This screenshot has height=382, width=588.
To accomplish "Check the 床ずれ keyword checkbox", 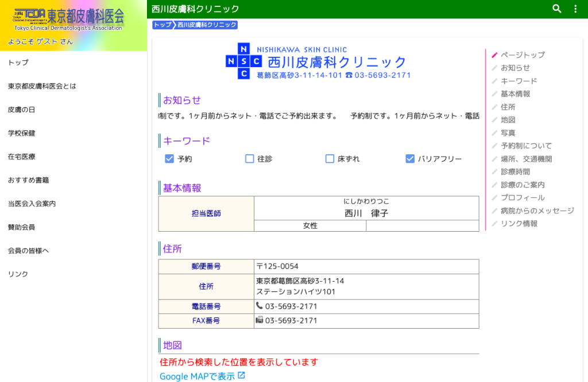I will pos(330,159).
